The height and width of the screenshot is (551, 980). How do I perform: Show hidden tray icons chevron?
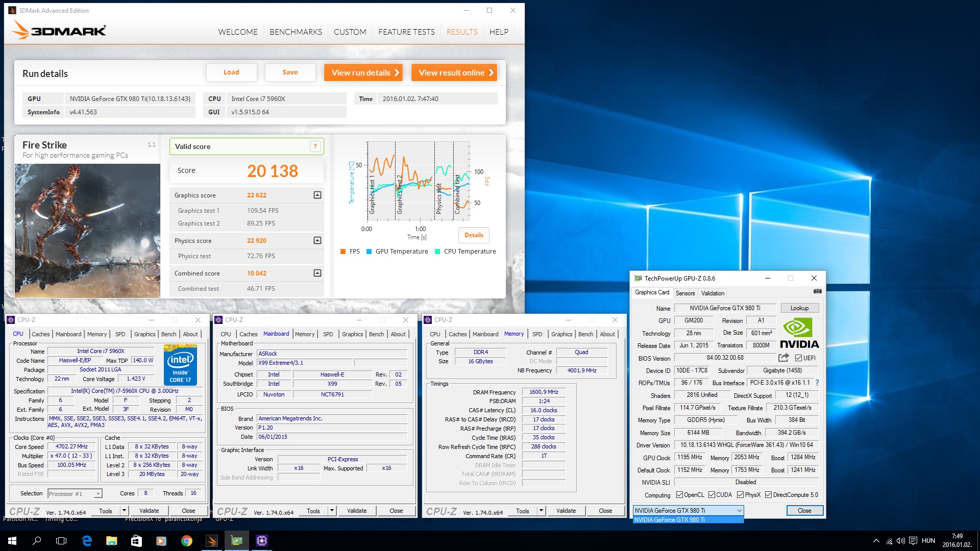pyautogui.click(x=876, y=541)
